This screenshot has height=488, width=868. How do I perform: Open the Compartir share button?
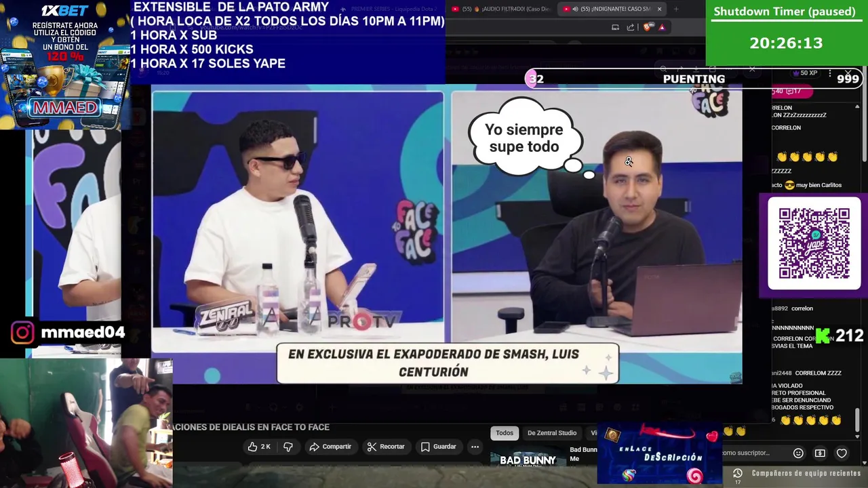[330, 447]
